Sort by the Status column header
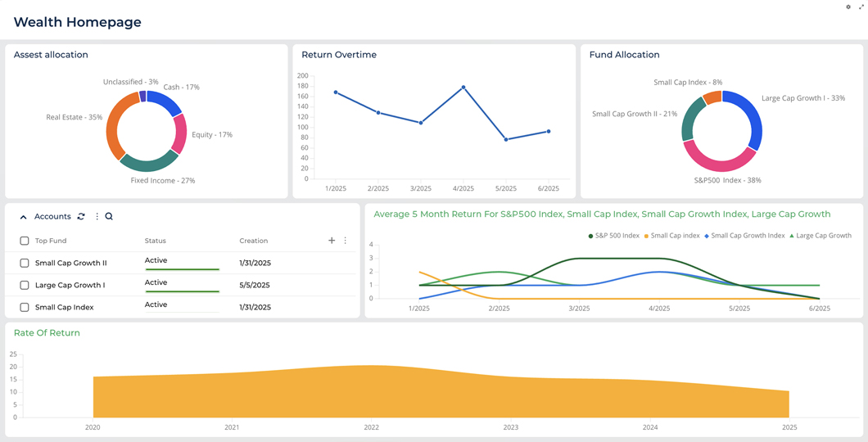 (155, 241)
